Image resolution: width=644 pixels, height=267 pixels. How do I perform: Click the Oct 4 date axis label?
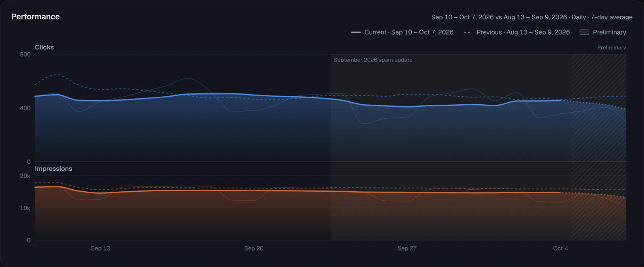tap(561, 248)
